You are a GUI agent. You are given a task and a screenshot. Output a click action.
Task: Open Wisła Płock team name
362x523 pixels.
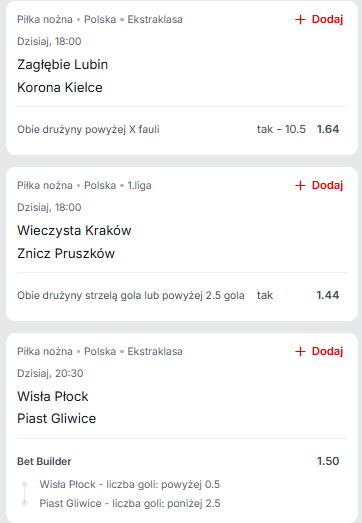click(x=53, y=396)
